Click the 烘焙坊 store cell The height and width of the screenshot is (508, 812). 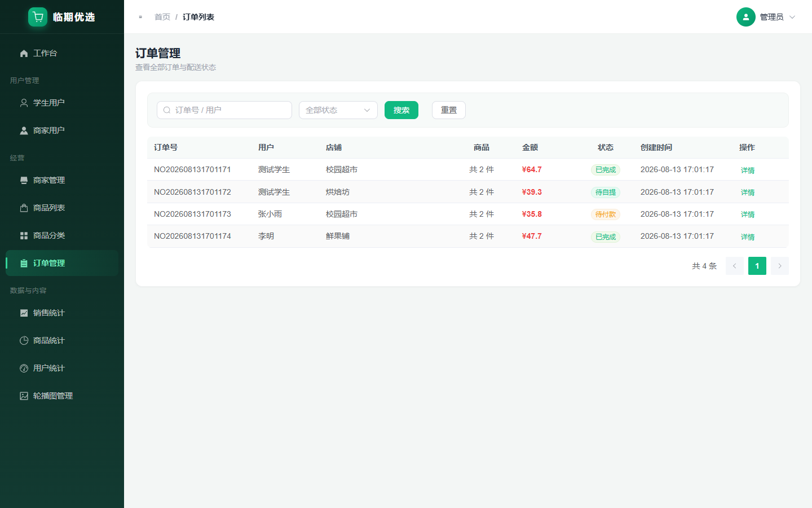pyautogui.click(x=338, y=192)
